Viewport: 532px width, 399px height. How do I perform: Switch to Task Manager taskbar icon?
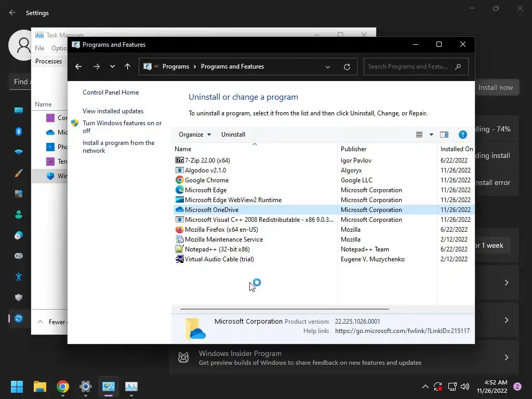coord(131,387)
